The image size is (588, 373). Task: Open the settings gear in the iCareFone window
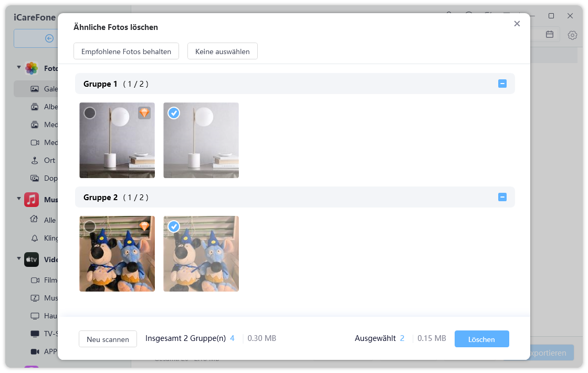[572, 35]
